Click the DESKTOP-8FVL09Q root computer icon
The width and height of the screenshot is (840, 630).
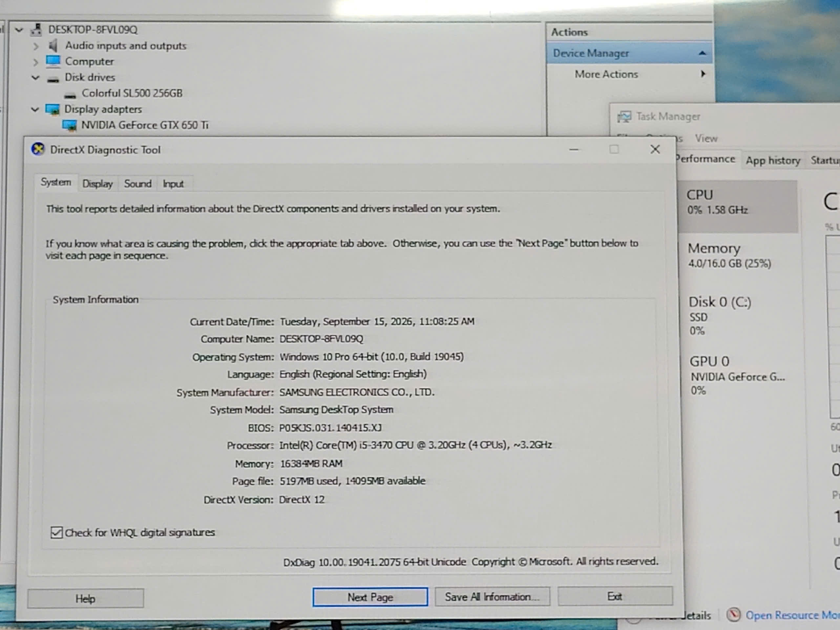[x=36, y=30]
